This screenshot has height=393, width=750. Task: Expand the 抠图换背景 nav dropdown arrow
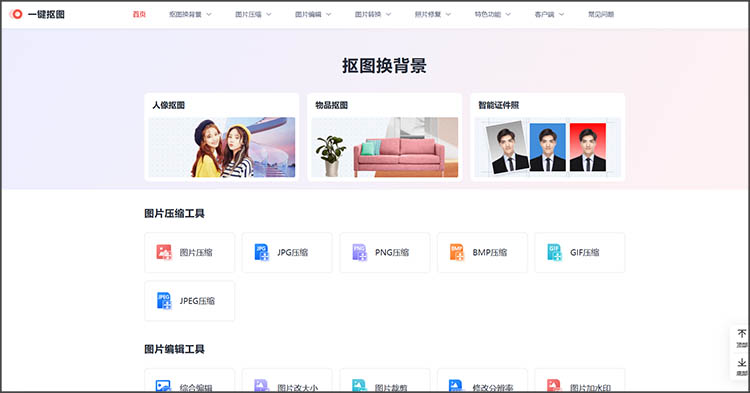209,14
